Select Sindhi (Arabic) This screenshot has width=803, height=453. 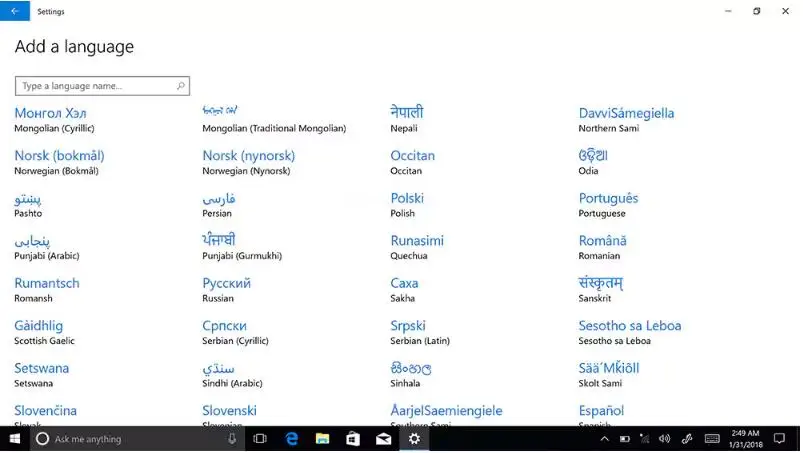(233, 375)
